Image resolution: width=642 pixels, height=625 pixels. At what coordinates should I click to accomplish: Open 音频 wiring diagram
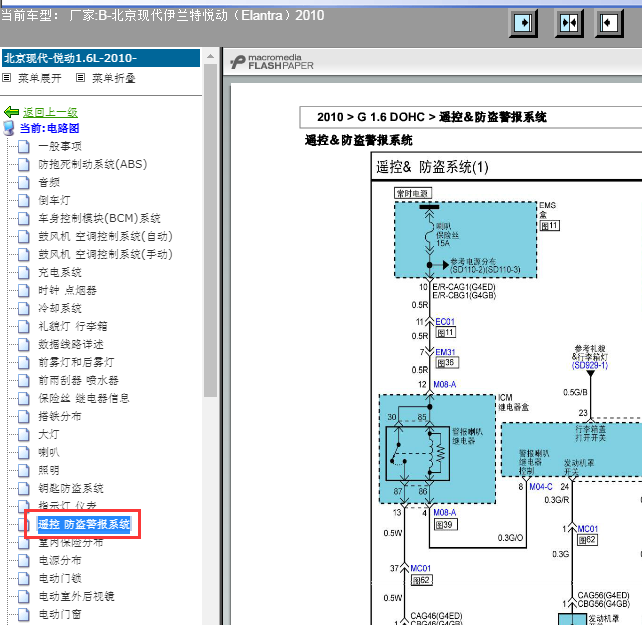point(49,182)
